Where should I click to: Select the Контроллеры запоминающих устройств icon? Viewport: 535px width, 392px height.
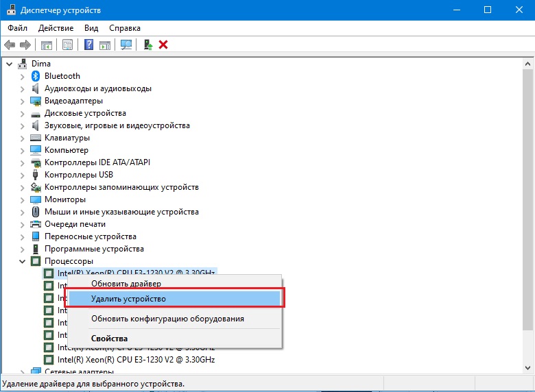tap(36, 187)
